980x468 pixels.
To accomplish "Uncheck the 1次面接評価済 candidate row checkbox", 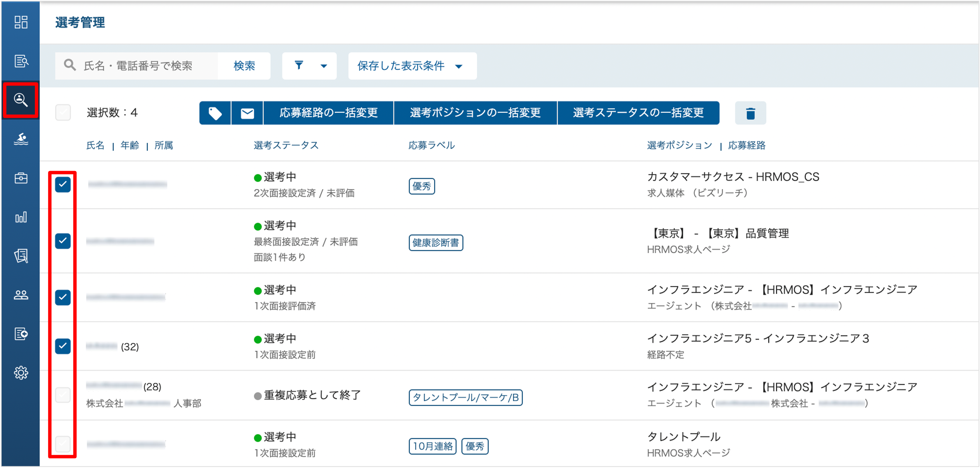I will (x=63, y=297).
